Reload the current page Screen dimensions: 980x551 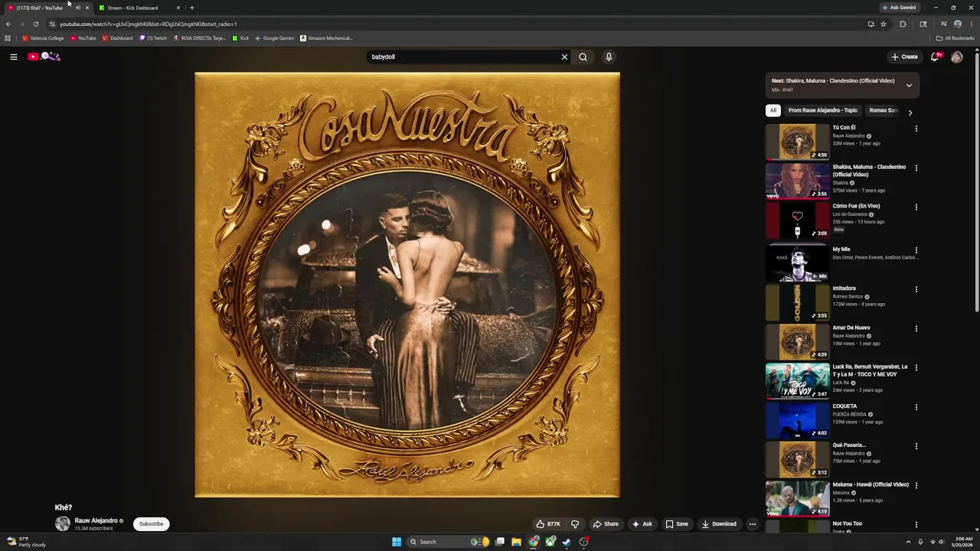pyautogui.click(x=35, y=24)
